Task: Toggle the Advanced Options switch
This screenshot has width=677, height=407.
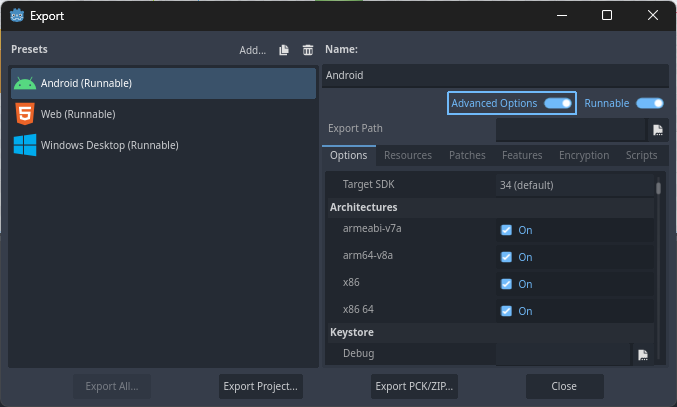Action: 558,103
